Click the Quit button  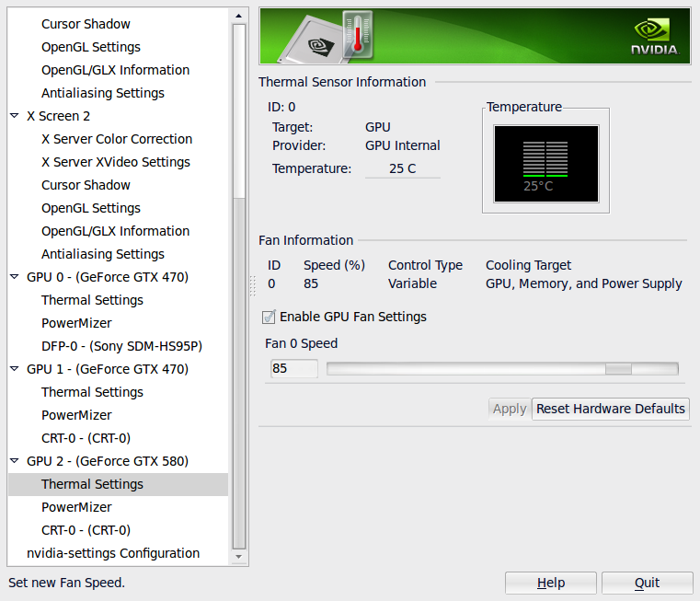tap(647, 583)
